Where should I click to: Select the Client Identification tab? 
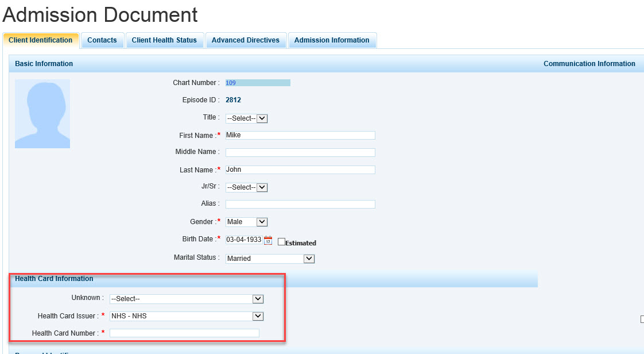(41, 40)
